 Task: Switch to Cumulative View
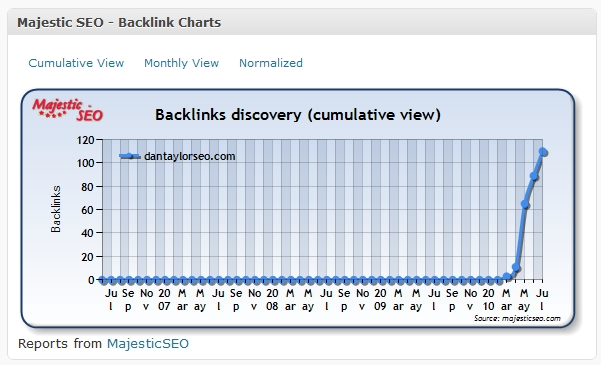[76, 63]
